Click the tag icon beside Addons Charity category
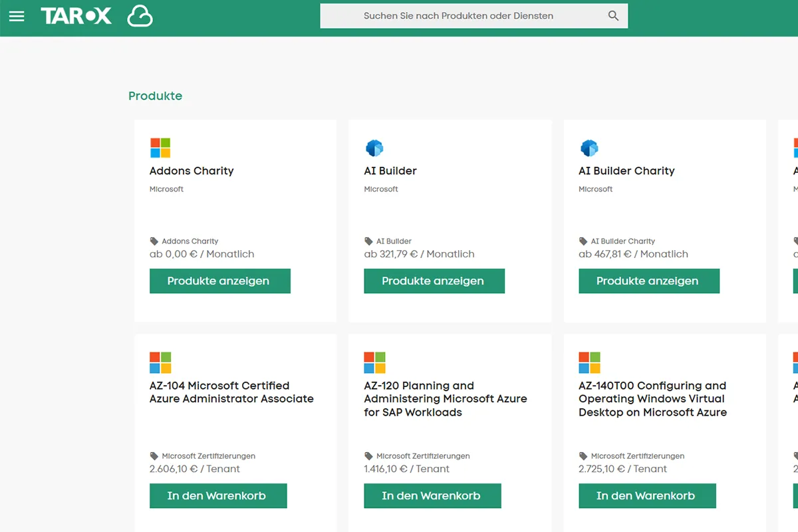Screen dimensions: 798x532 coord(154,241)
